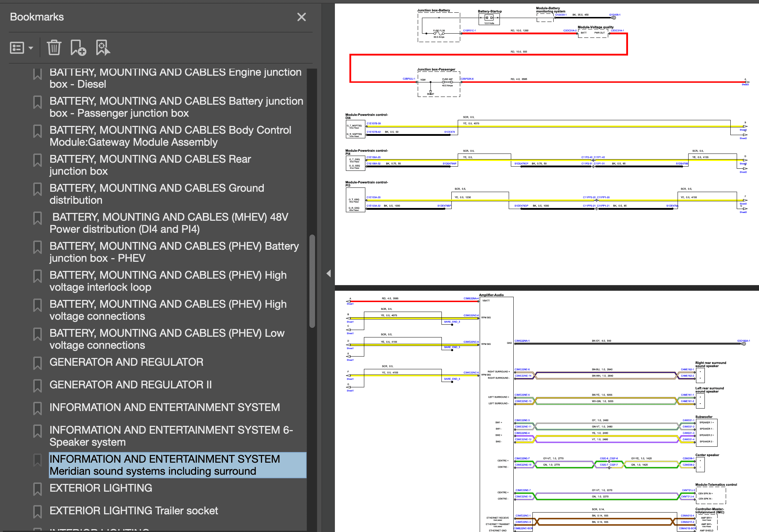
Task: Close the Bookmarks panel
Action: click(x=301, y=17)
